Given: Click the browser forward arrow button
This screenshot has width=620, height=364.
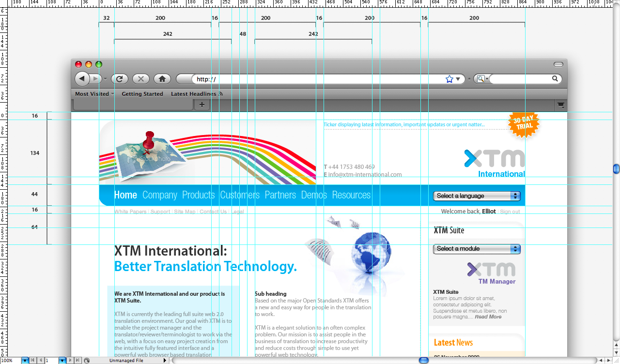Looking at the screenshot, I should click(95, 78).
